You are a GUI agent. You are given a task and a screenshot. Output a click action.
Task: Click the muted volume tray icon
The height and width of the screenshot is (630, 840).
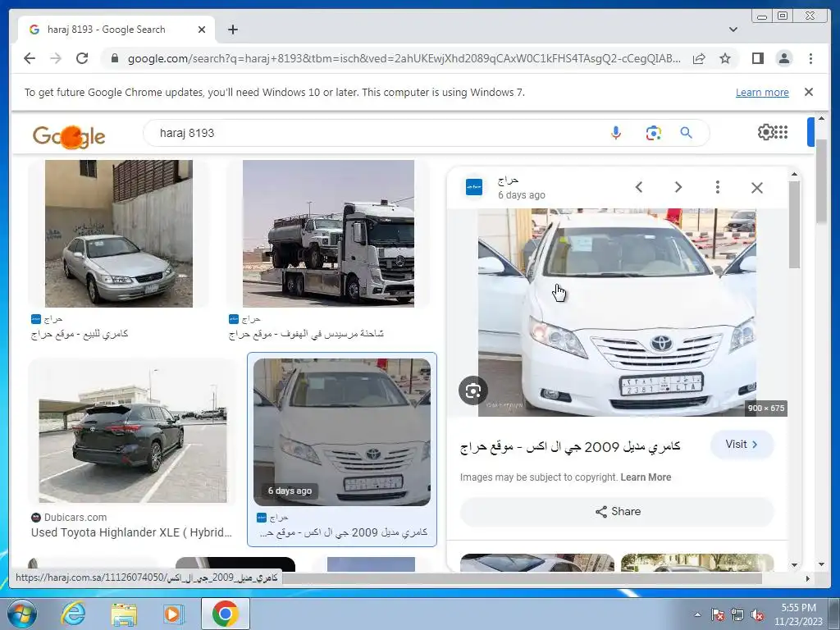click(757, 615)
